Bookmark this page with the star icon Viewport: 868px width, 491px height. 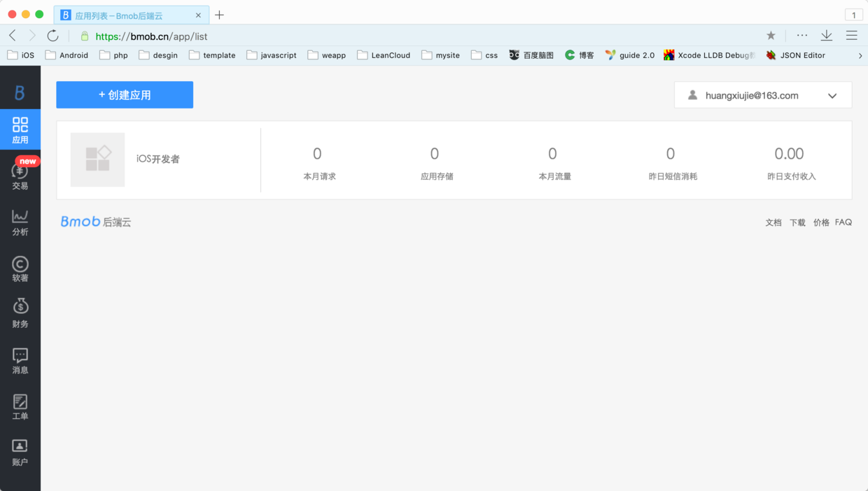pos(771,36)
